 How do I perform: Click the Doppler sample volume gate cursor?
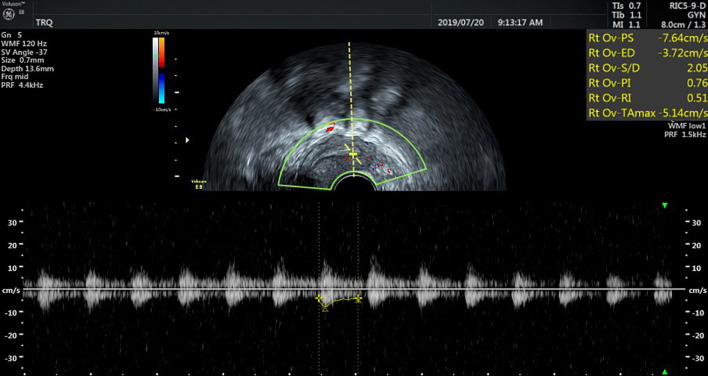click(353, 155)
